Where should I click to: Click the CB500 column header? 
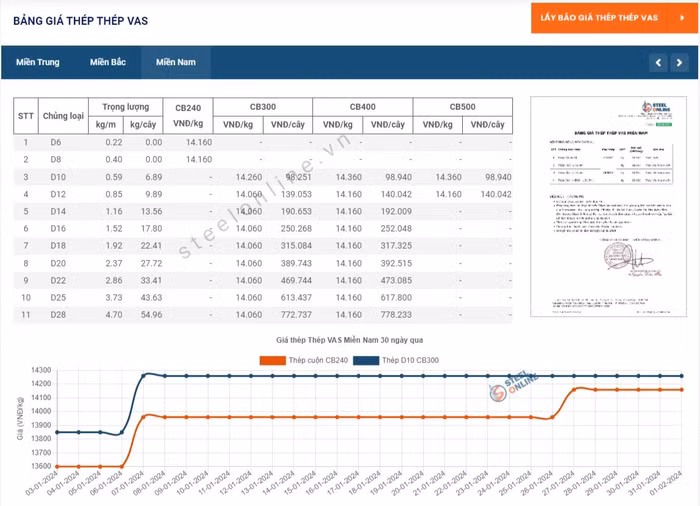[x=462, y=106]
